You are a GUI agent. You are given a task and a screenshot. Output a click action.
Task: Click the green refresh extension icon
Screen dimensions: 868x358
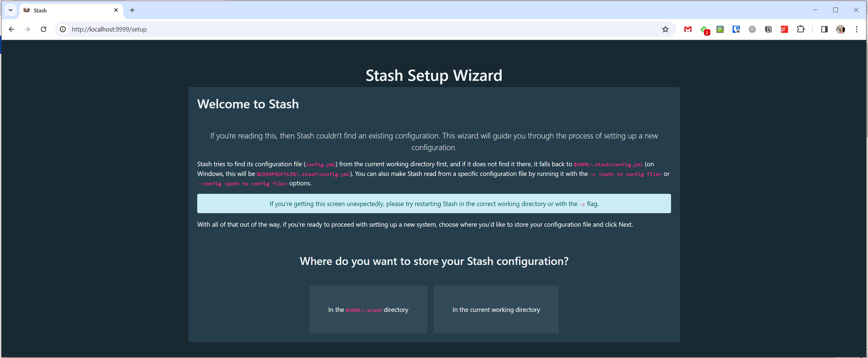click(720, 29)
